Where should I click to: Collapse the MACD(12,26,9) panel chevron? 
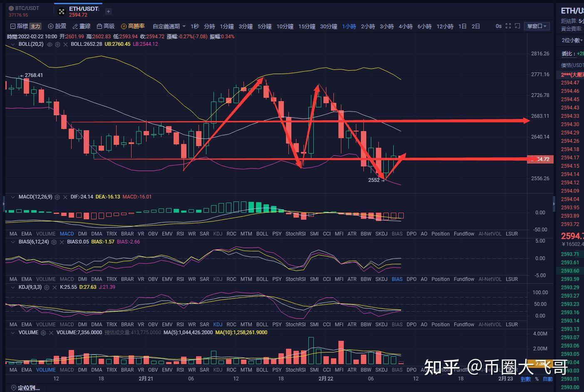coord(13,197)
